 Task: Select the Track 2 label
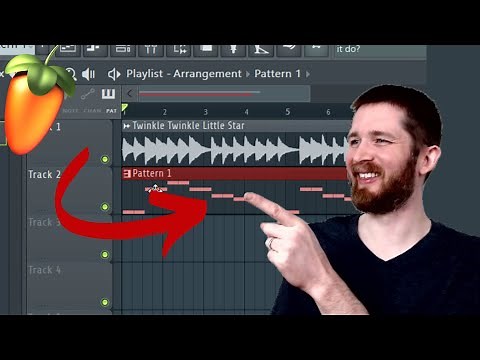pos(44,174)
